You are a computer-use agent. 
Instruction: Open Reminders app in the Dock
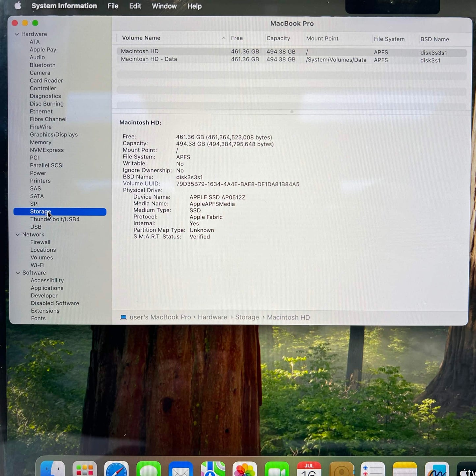373,469
